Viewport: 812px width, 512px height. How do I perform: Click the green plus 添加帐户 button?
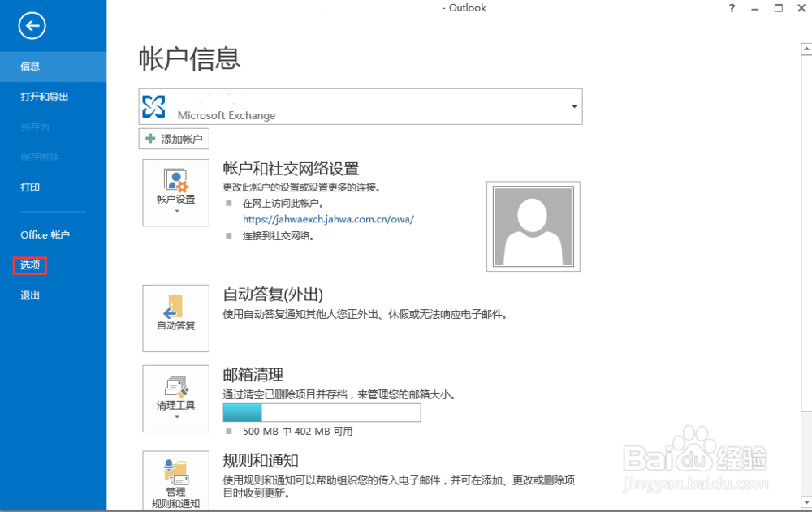click(174, 139)
